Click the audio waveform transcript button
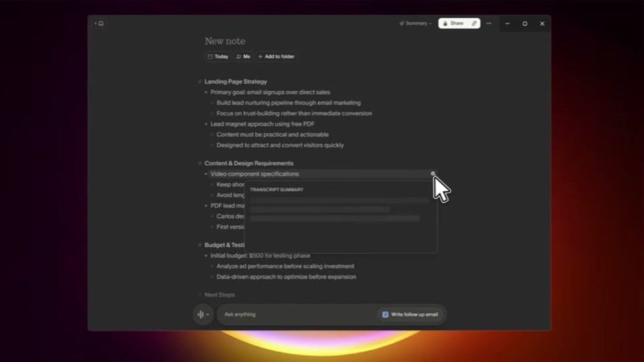This screenshot has width=644, height=362. 201,315
